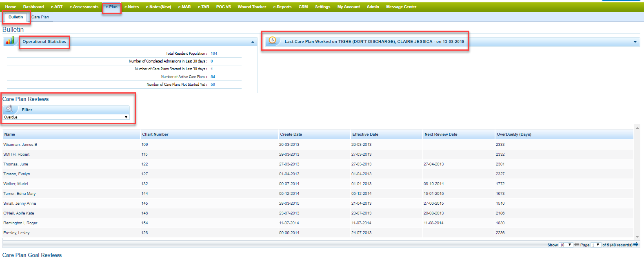The image size is (644, 257).
Task: Click the Operational Statistics bar chart icon
Action: pos(10,41)
